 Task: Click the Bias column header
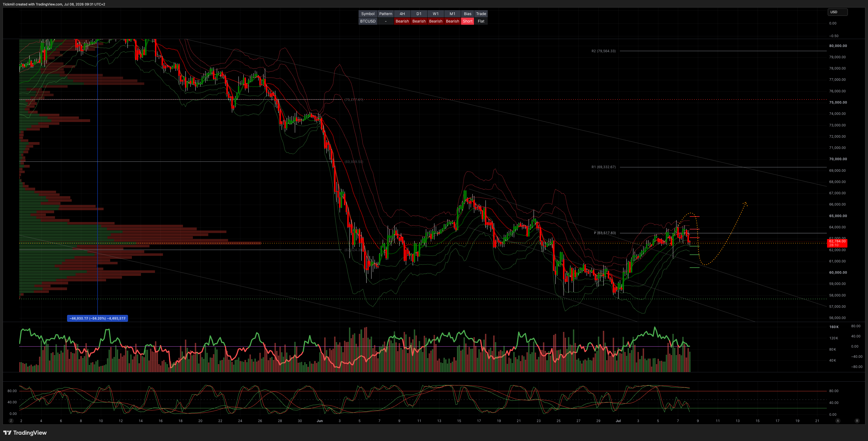(x=467, y=14)
